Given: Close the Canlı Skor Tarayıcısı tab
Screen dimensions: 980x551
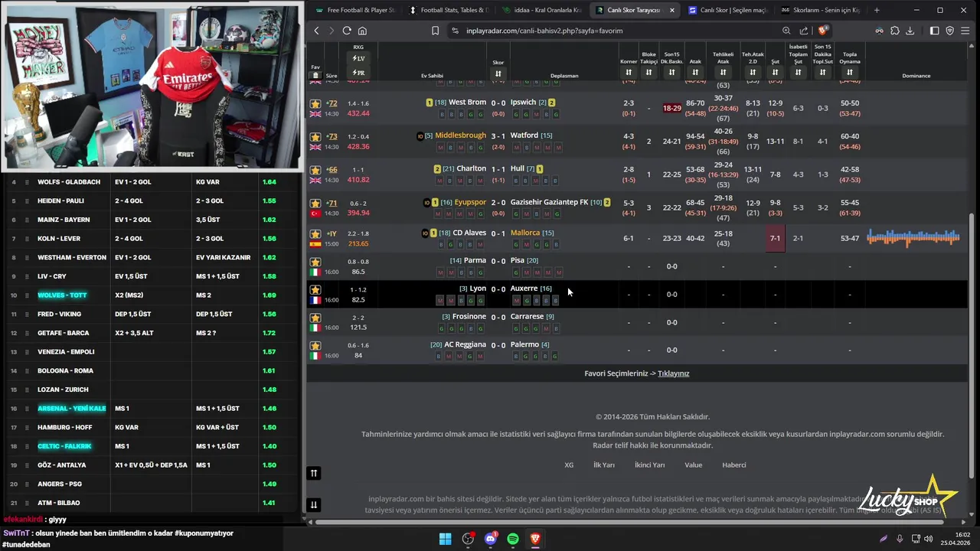Looking at the screenshot, I should 672,10.
